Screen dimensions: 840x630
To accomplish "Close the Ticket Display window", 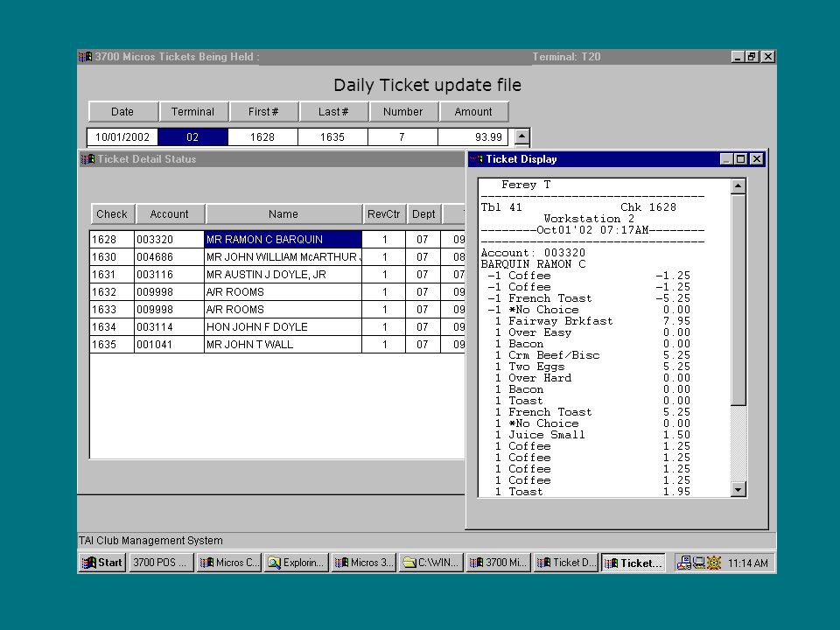I will point(756,159).
